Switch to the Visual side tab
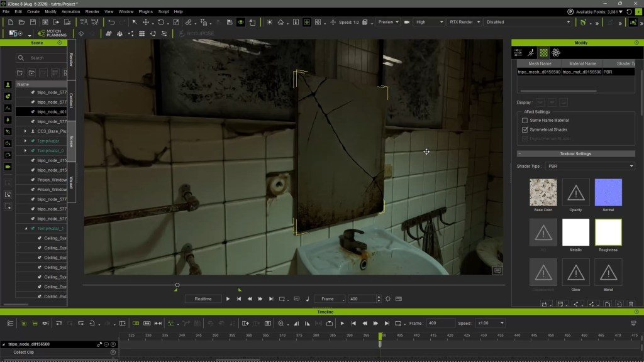The image size is (644, 362). pyautogui.click(x=72, y=182)
